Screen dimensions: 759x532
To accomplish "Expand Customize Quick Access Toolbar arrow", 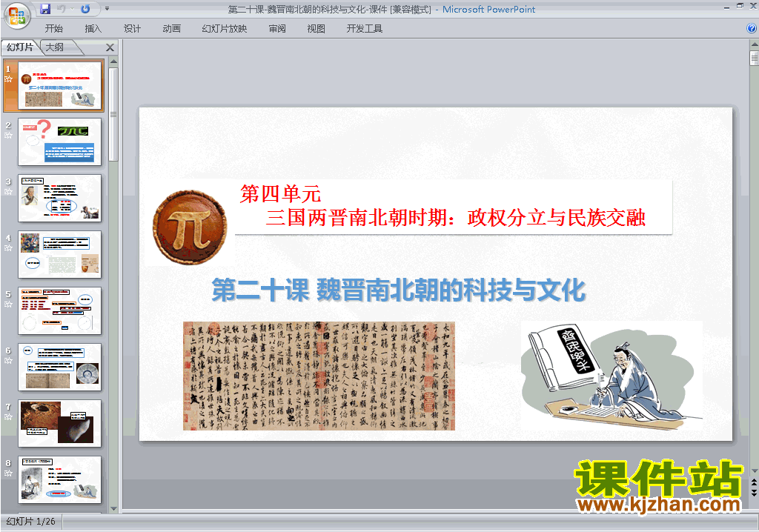I will coord(107,9).
